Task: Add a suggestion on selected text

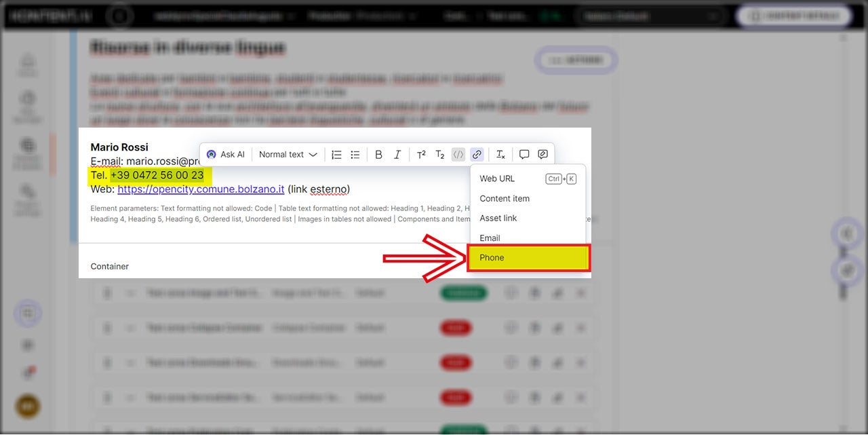Action: point(542,155)
